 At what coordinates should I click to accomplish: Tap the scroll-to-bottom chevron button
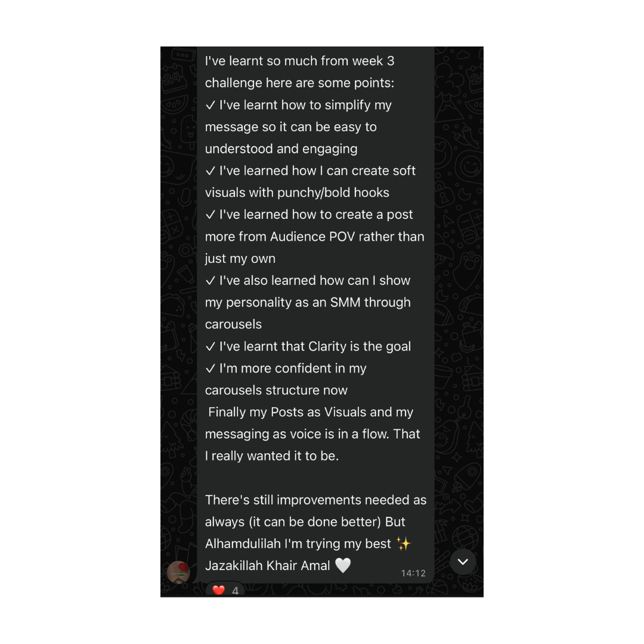(x=463, y=562)
